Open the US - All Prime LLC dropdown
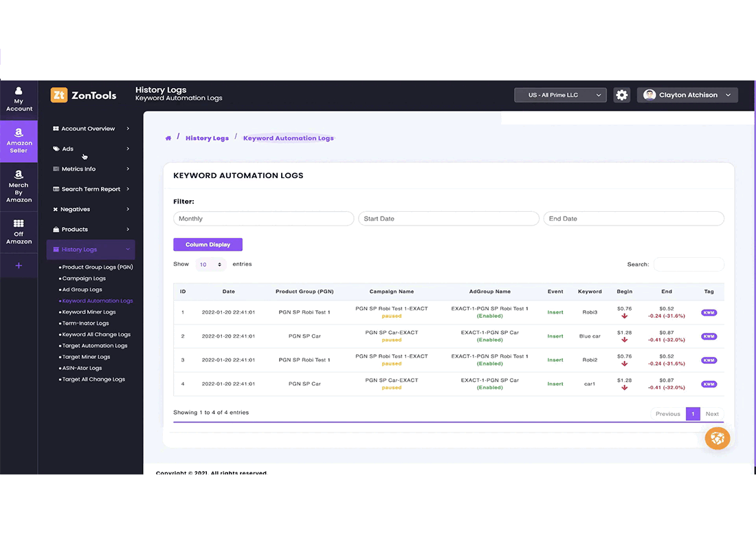Screen dimensions: 756x557 tap(560, 95)
